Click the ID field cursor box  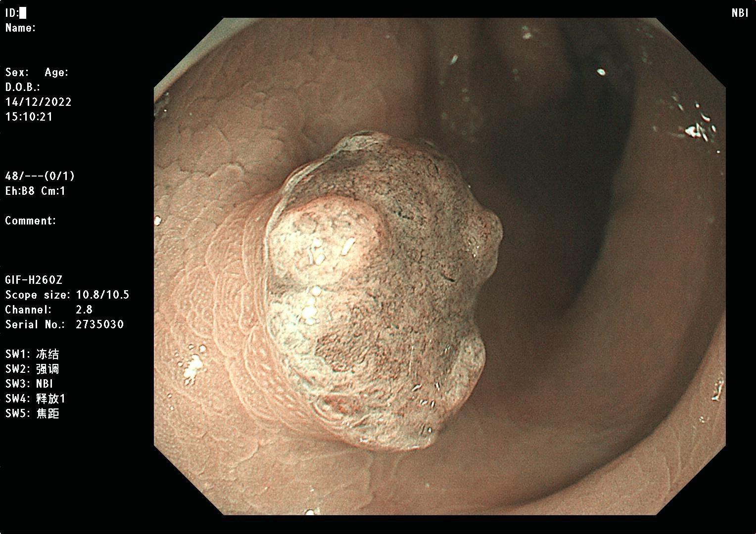(23, 13)
